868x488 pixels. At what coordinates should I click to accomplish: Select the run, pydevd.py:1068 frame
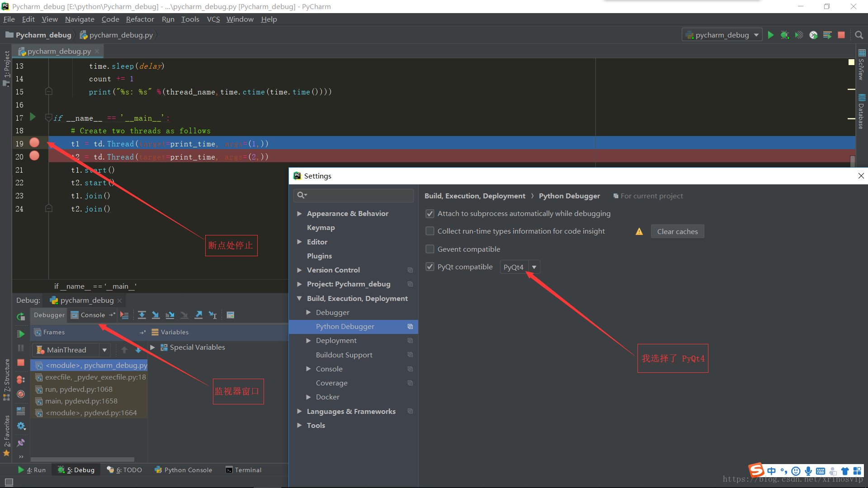(89, 389)
